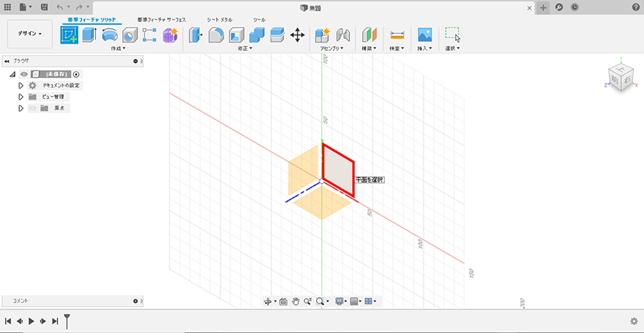Open the job status clock icon
644x333 pixels.
(575, 7)
